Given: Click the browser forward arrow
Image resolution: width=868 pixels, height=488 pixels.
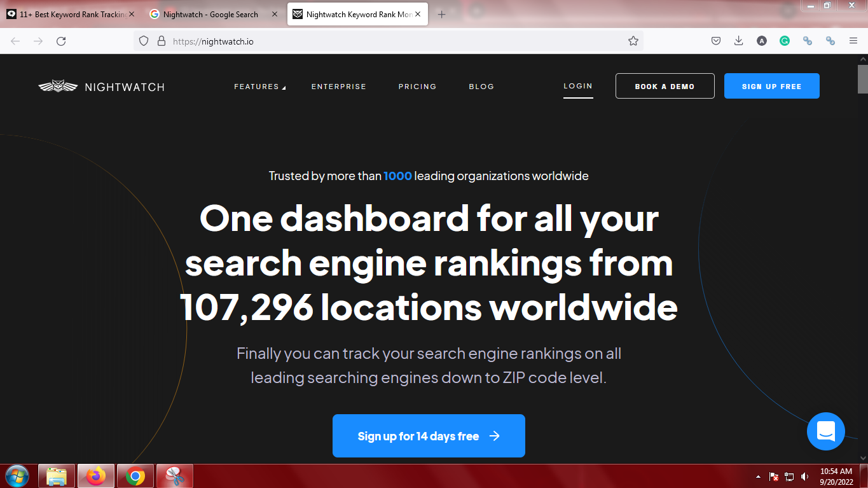Looking at the screenshot, I should coord(38,41).
